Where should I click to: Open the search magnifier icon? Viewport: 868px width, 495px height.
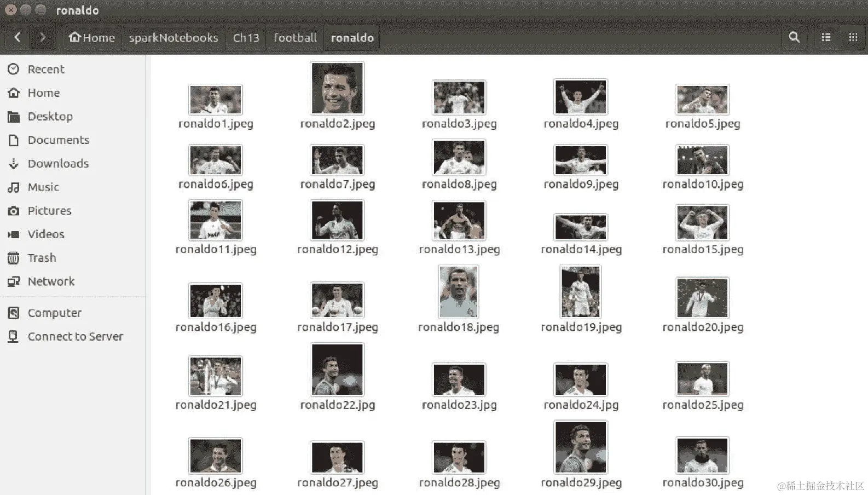[x=794, y=37]
